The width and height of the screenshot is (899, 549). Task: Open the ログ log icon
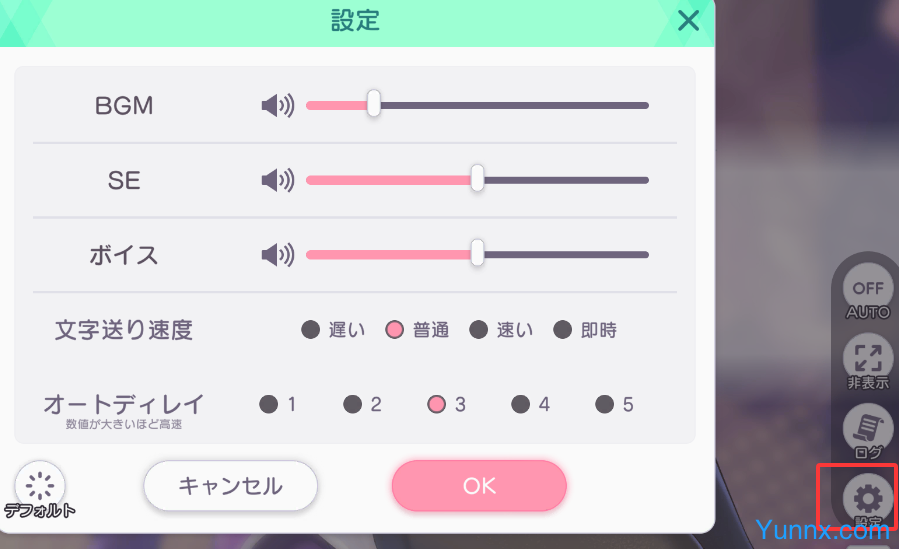867,430
